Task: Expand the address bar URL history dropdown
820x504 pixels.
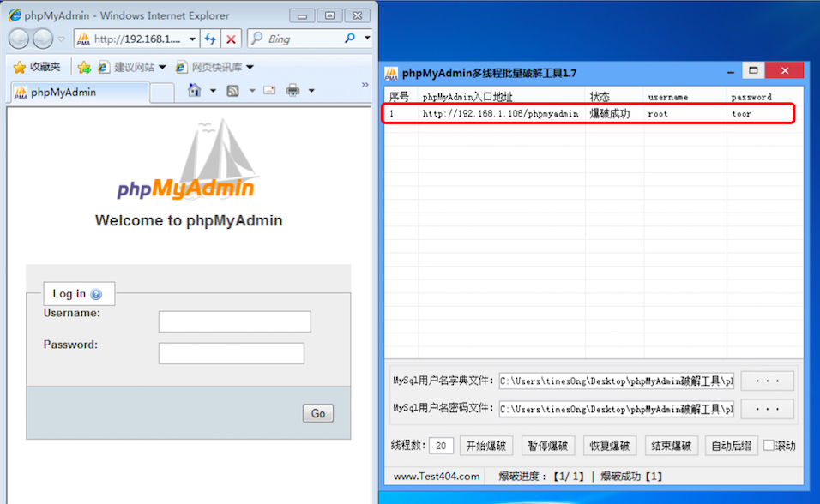Action: (x=192, y=39)
